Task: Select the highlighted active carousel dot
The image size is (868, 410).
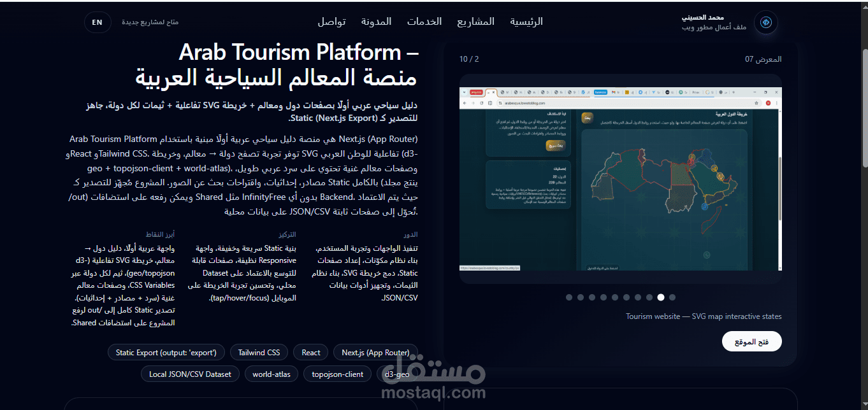Action: (x=661, y=297)
